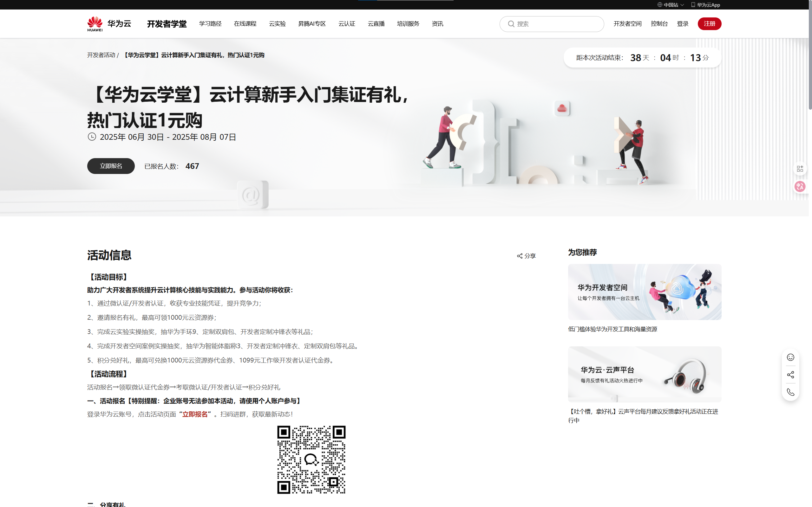Viewport: 812px width, 507px height.
Task: Click the red 注册 button
Action: (709, 24)
